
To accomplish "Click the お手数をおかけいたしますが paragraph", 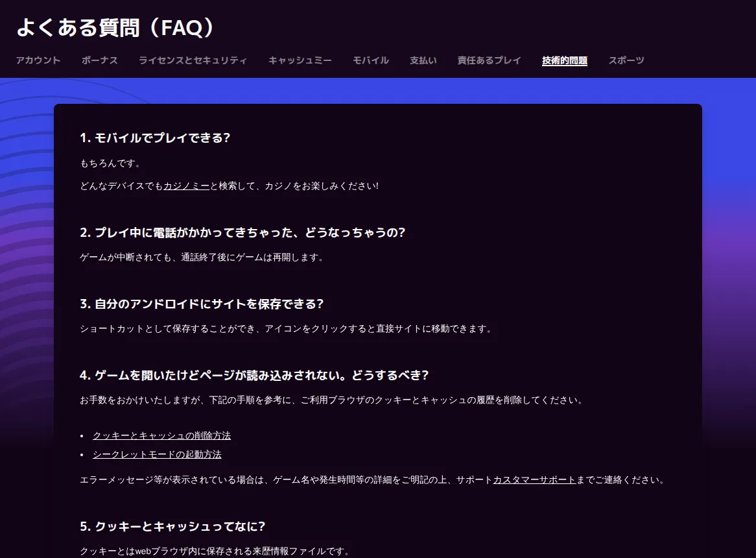I will coord(332,400).
